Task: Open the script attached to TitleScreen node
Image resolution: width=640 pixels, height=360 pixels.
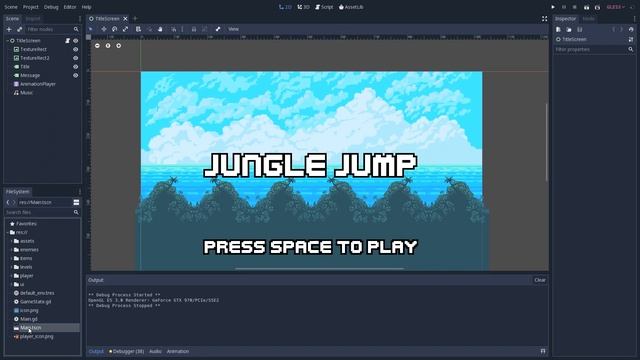Action: tap(68, 41)
